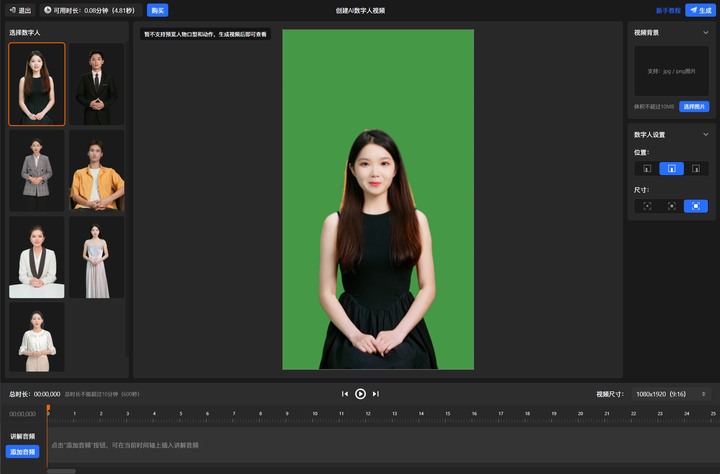Choose the large size option

[x=696, y=206]
